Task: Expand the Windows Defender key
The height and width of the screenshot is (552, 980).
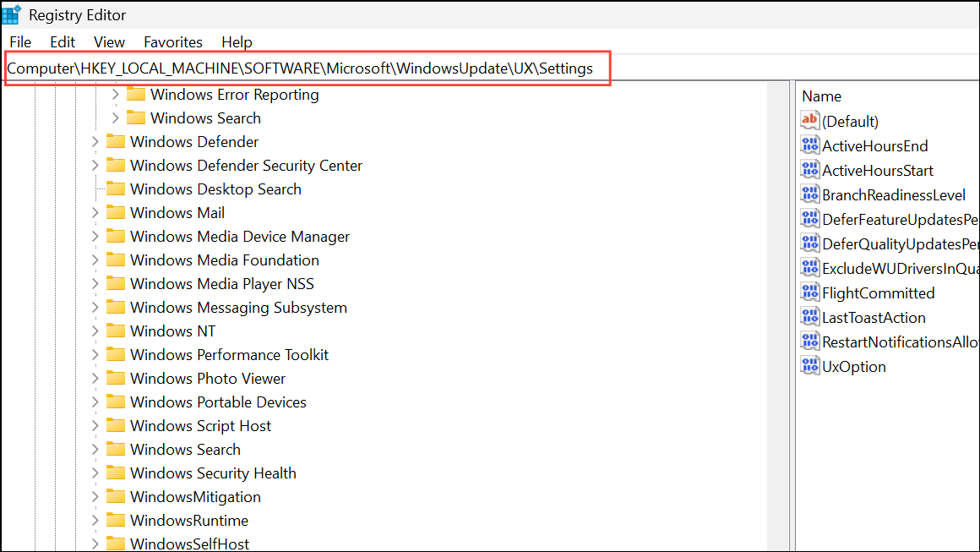Action: [95, 142]
